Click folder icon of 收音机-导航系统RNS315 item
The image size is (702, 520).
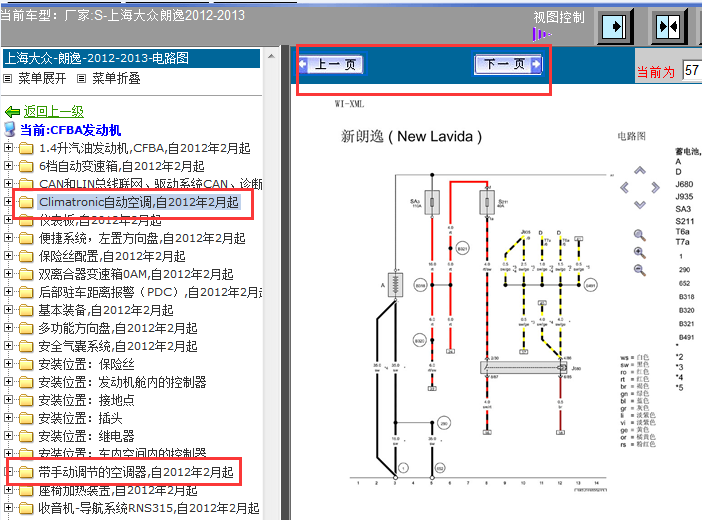(x=26, y=508)
